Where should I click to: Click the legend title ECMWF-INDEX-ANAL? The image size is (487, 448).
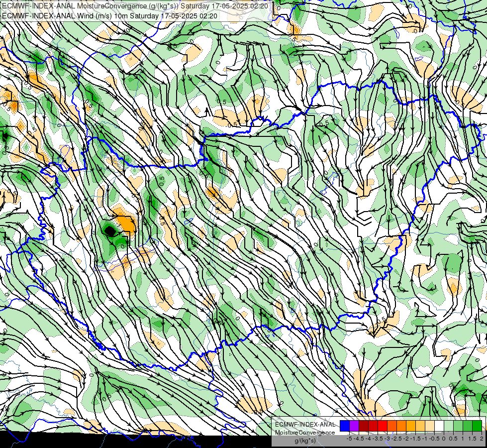(305, 425)
